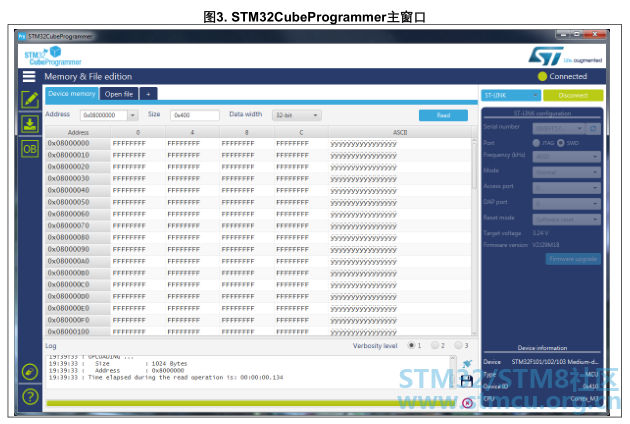This screenshot has height=424, width=630.
Task: Open the Reset mode dropdown
Action: (x=567, y=219)
